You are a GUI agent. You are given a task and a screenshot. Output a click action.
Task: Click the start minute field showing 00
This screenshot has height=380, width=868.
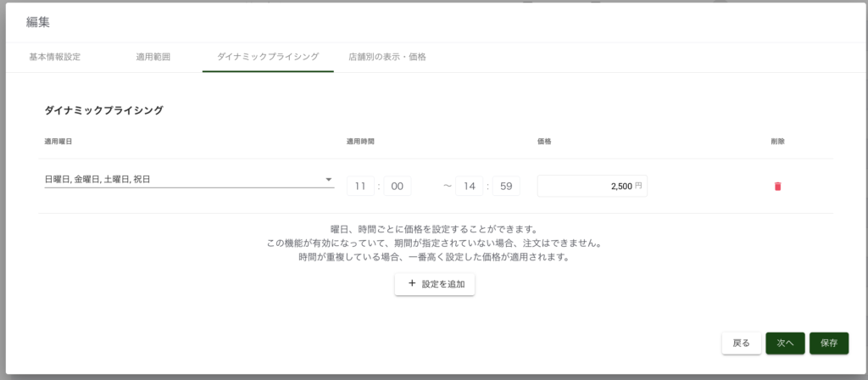click(398, 186)
